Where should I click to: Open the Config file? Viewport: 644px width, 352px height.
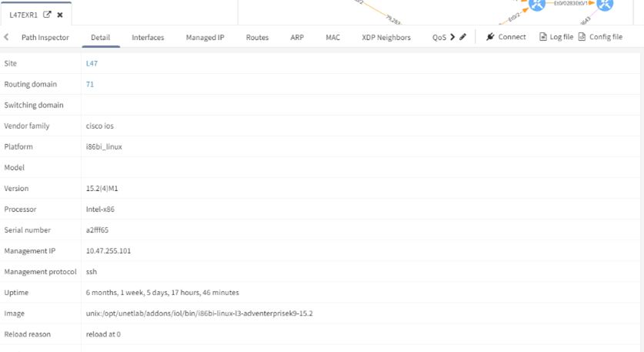tap(600, 37)
